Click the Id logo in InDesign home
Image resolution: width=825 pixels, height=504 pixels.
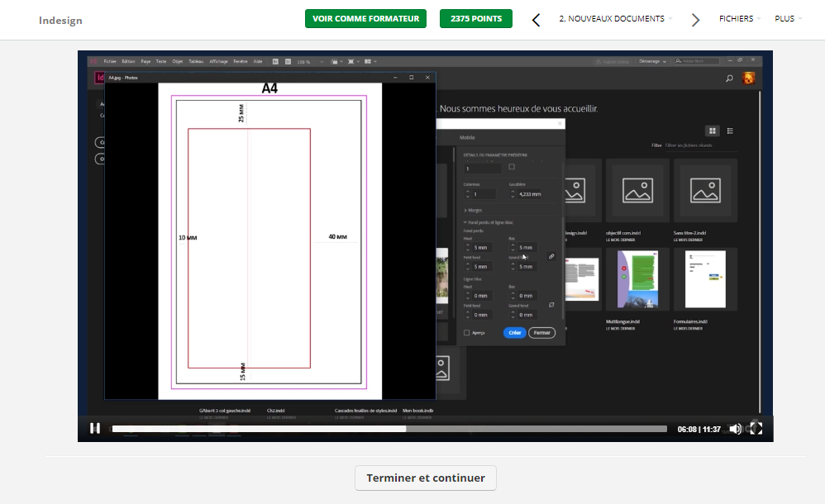pyautogui.click(x=99, y=78)
